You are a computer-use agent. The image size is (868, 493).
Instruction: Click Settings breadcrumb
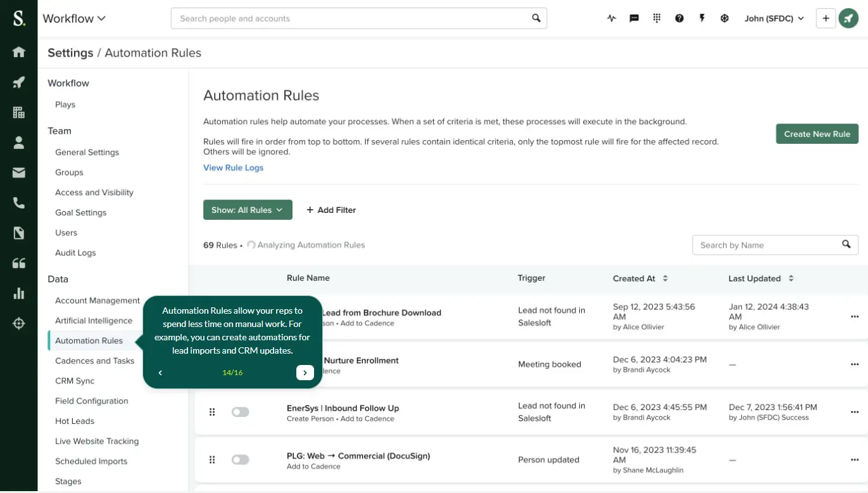(70, 53)
